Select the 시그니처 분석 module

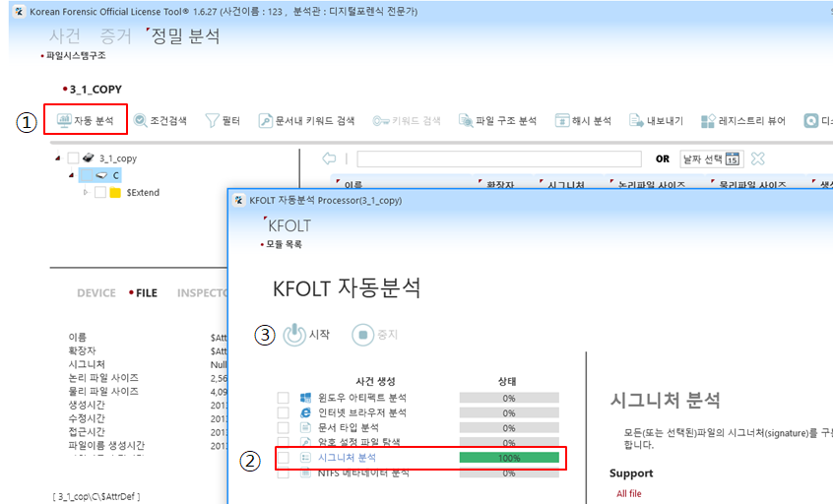347,458
